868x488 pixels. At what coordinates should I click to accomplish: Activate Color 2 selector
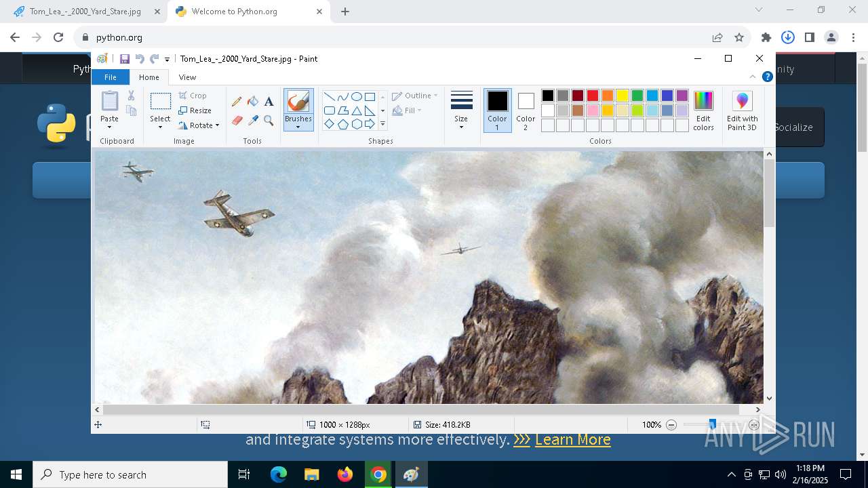526,110
